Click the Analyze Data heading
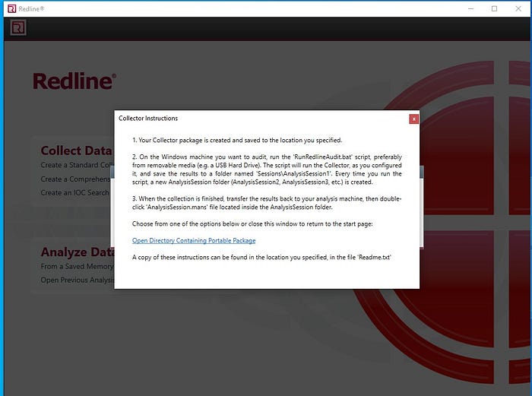The image size is (532, 396). (78, 252)
